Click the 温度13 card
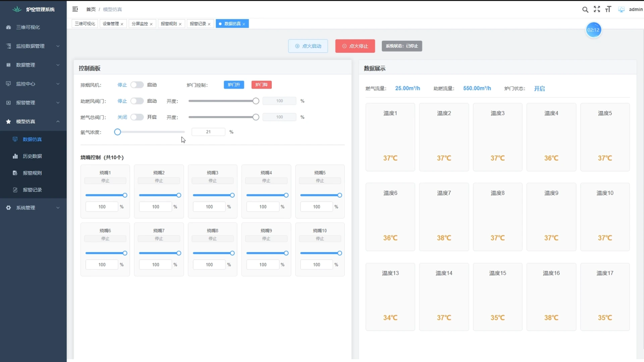 [x=390, y=297]
